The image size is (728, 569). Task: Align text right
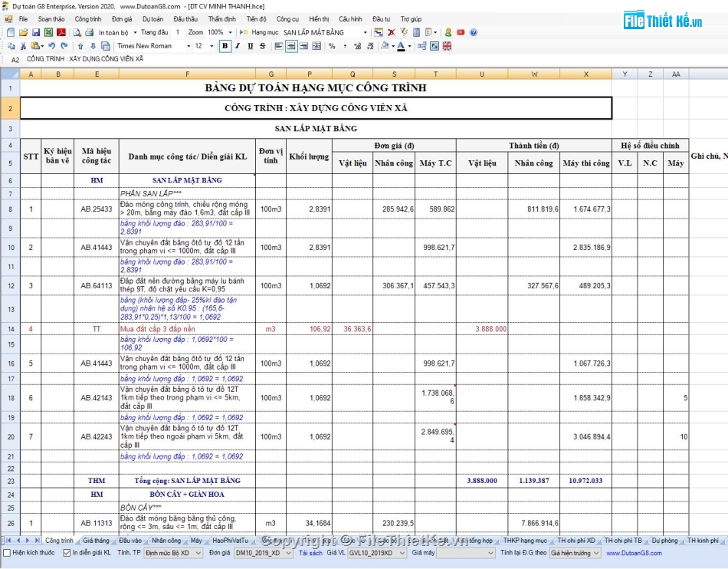coord(303,46)
